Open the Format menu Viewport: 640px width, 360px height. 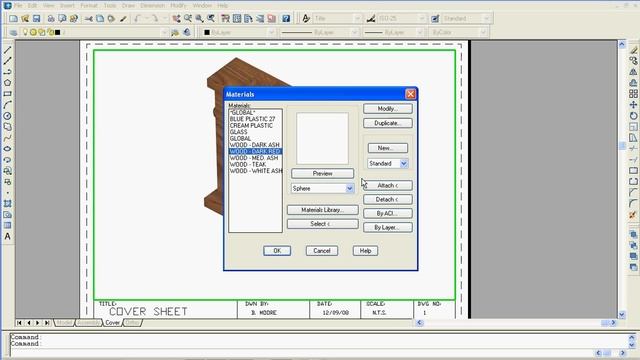pos(89,6)
